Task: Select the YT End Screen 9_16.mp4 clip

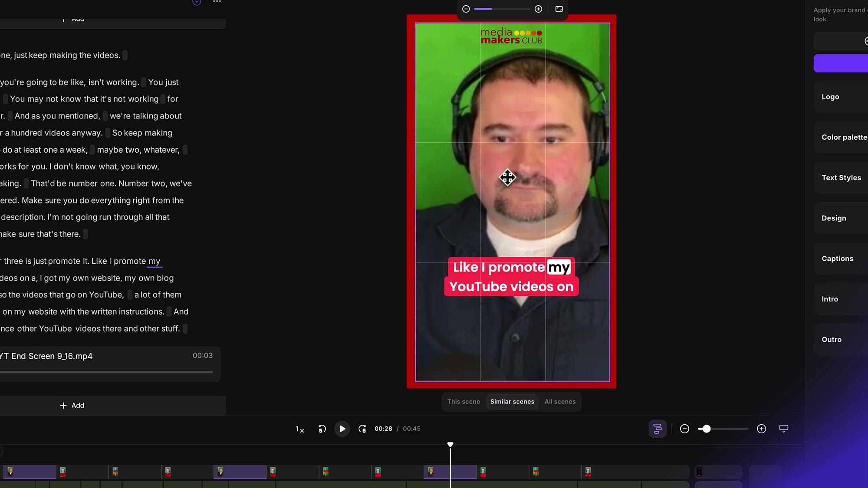Action: pos(108,363)
